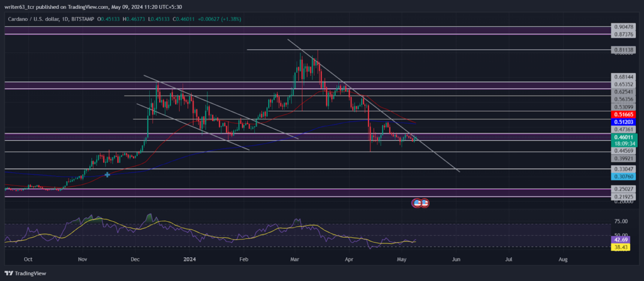Click the Nov label on time axis

coord(82,259)
